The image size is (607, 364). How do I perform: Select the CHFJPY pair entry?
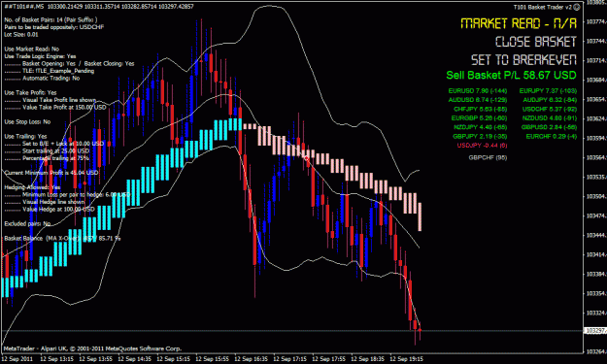pos(481,109)
